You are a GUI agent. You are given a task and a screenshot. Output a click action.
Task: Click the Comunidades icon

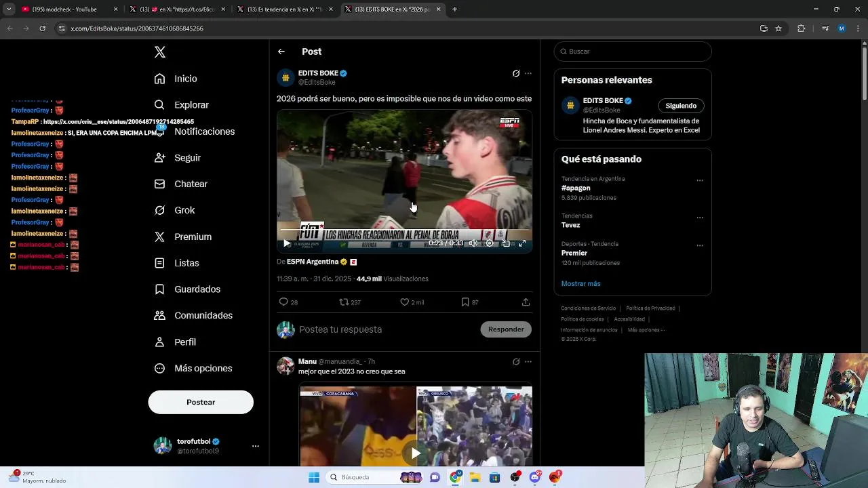[x=159, y=315]
